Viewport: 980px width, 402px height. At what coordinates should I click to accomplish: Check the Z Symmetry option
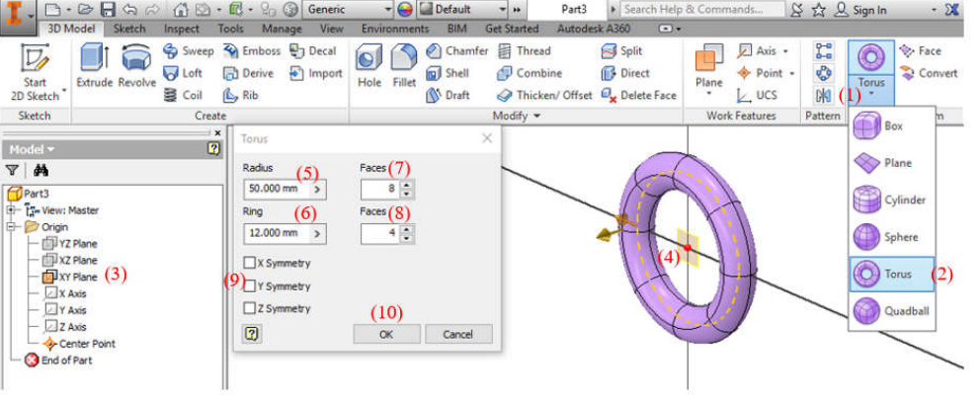(250, 309)
